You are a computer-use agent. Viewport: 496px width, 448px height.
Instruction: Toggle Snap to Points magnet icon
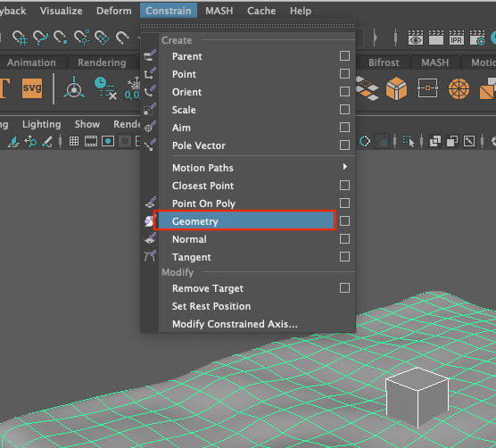[60, 37]
